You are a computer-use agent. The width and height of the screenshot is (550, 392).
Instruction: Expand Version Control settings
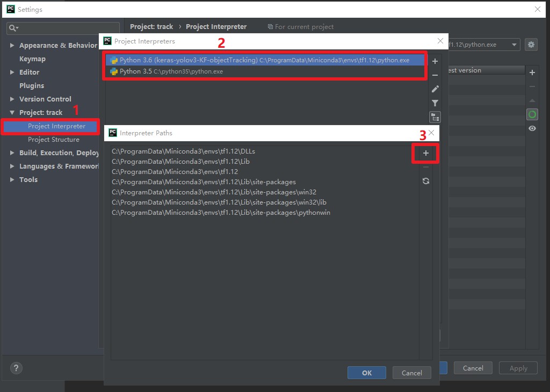12,99
